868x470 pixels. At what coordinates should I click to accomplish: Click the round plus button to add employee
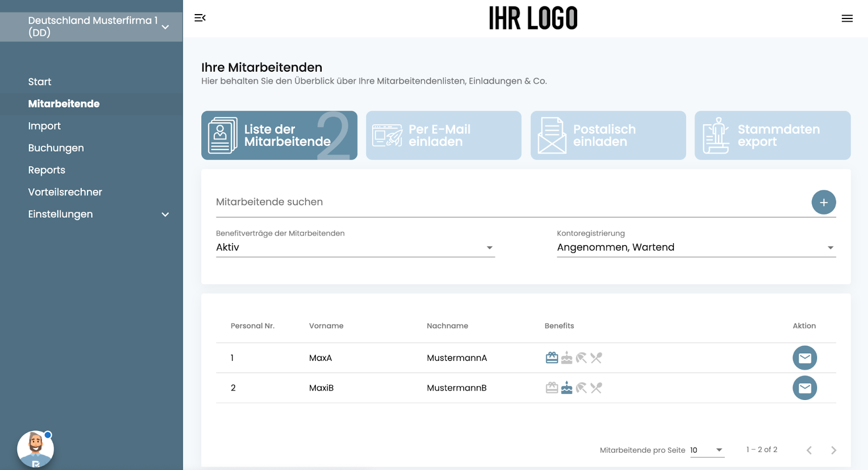click(824, 202)
